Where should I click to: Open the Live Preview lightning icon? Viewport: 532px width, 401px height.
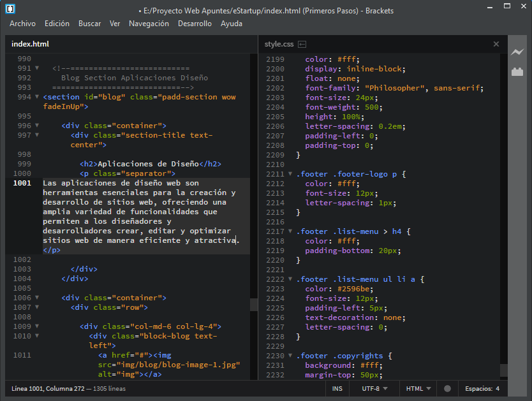tap(517, 52)
